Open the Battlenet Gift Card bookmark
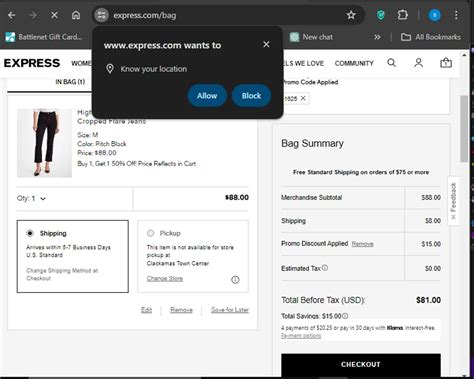The image size is (474, 379). pyautogui.click(x=44, y=37)
